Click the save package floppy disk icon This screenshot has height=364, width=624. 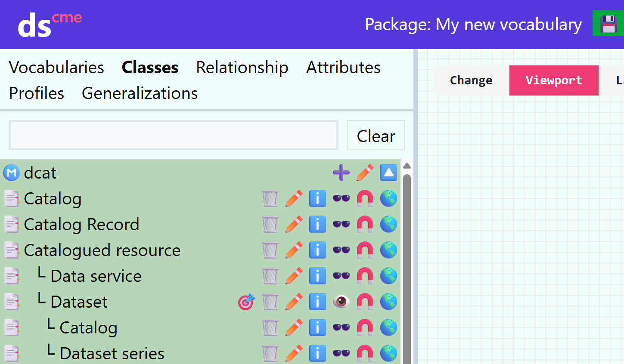608,24
